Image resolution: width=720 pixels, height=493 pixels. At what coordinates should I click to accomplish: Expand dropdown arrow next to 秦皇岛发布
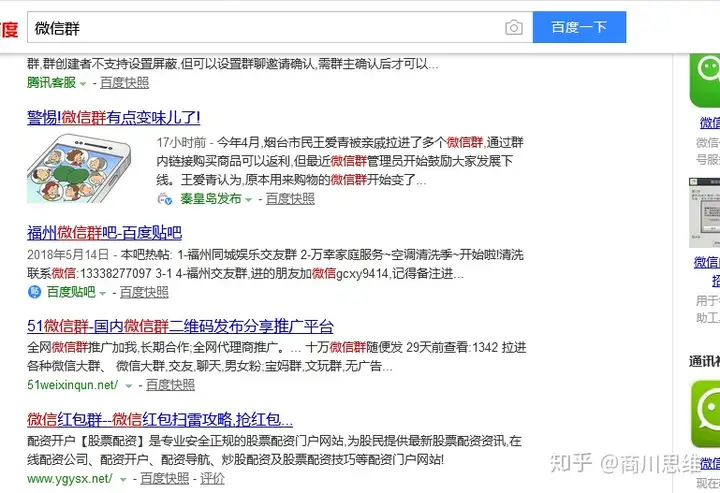click(248, 200)
